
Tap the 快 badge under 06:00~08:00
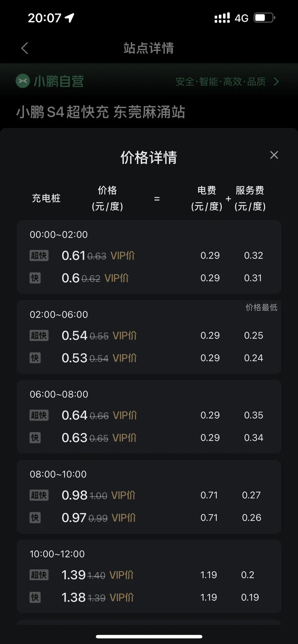[x=35, y=438]
